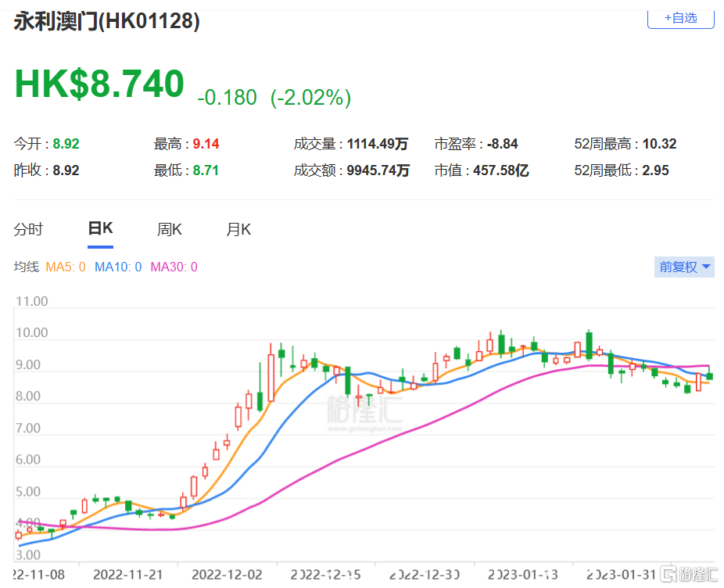The height and width of the screenshot is (588, 724).
Task: Click the 2022-12-02 date on the axis
Action: click(x=228, y=575)
